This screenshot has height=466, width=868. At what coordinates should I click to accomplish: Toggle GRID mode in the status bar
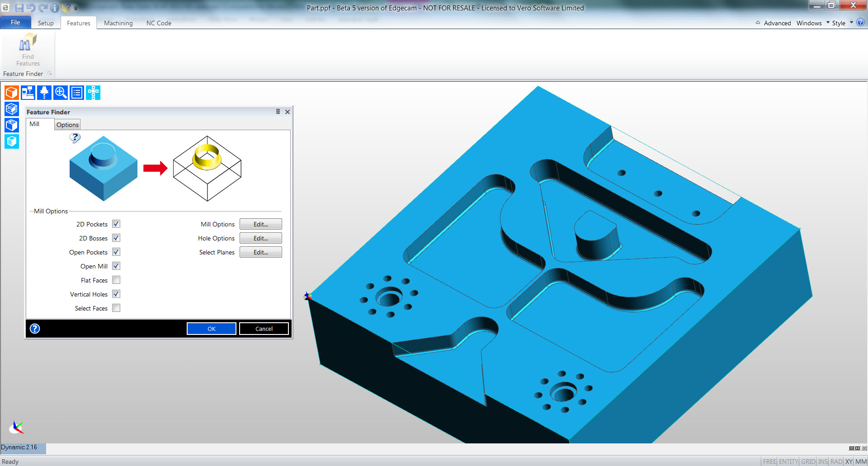[807, 461]
